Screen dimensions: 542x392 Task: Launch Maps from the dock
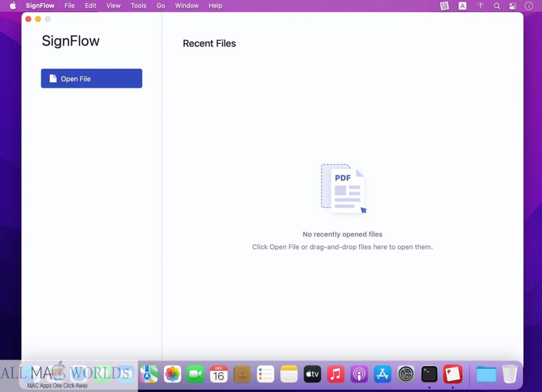[x=149, y=374]
